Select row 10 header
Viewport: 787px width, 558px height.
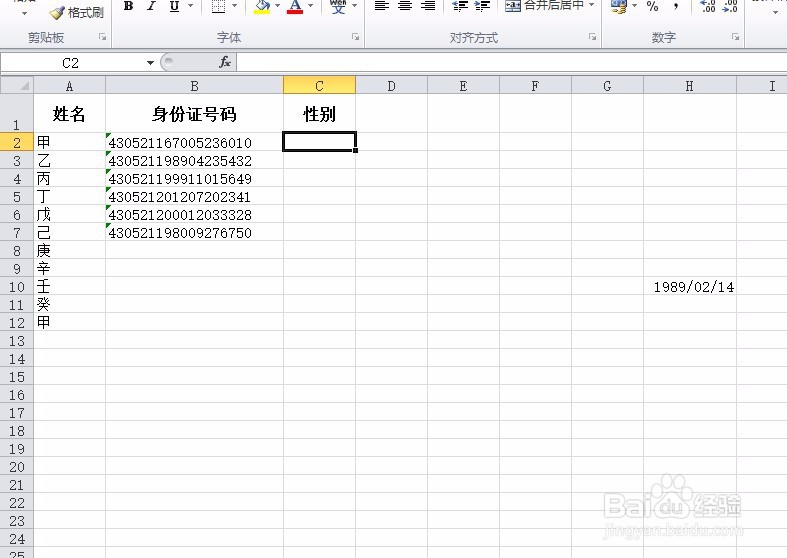[x=17, y=286]
